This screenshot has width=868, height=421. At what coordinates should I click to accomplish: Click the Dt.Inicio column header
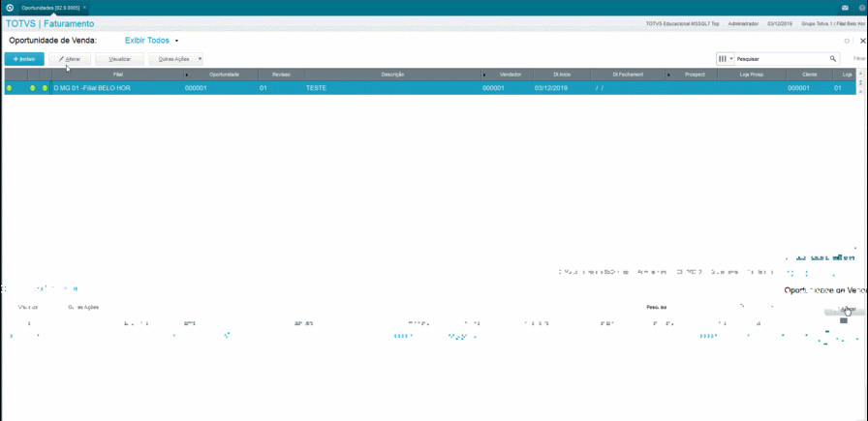click(562, 75)
